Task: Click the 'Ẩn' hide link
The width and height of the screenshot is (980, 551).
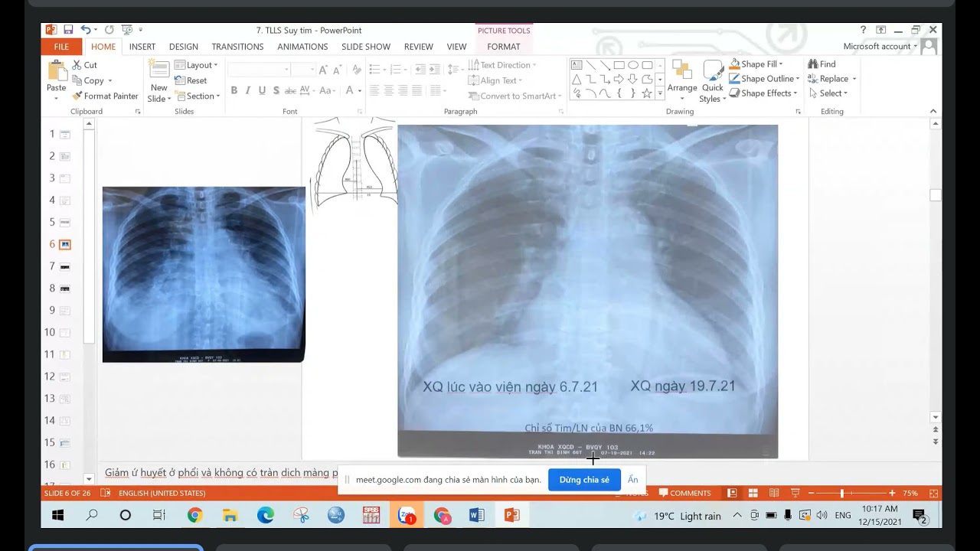Action: click(632, 480)
